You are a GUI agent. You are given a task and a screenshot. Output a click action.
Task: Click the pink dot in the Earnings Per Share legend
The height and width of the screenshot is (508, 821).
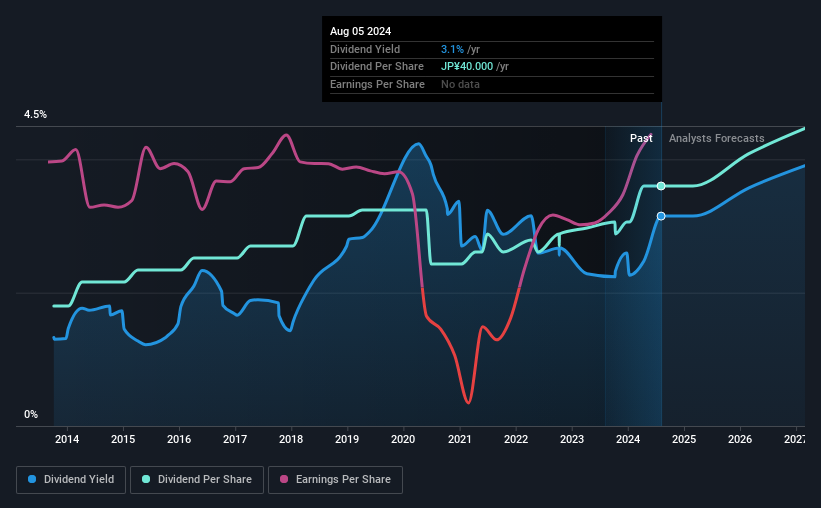pos(284,479)
